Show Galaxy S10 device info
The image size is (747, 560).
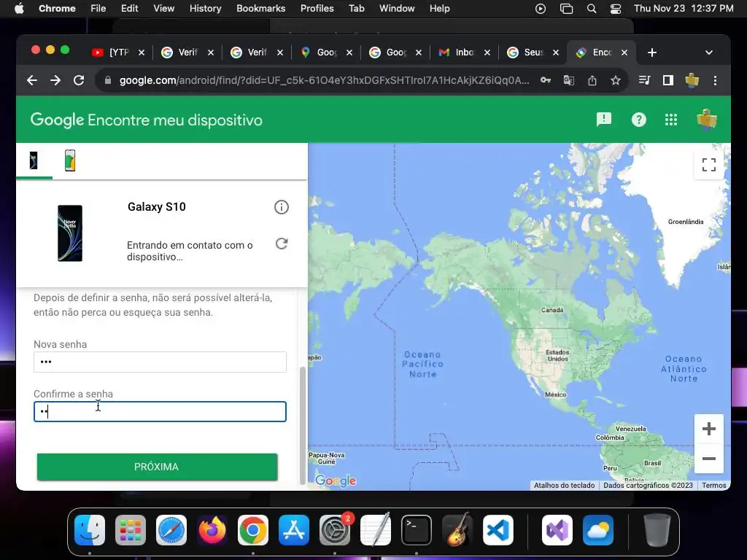click(282, 207)
